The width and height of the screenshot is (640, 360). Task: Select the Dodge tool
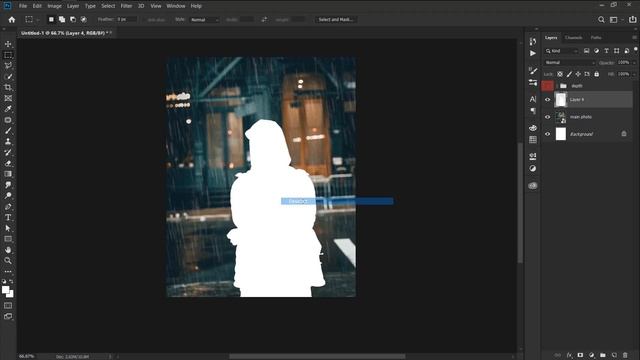[x=8, y=196]
